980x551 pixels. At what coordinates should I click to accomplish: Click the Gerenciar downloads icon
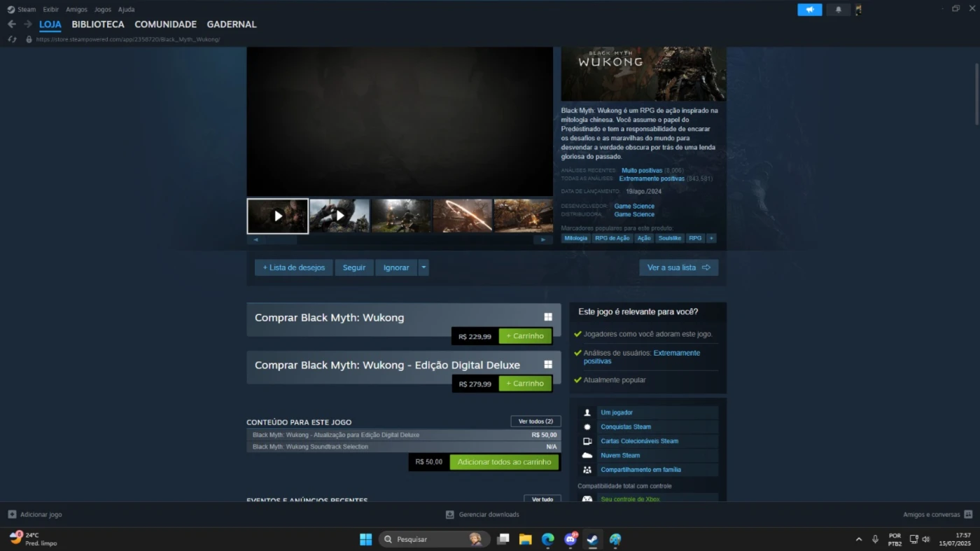[450, 515]
